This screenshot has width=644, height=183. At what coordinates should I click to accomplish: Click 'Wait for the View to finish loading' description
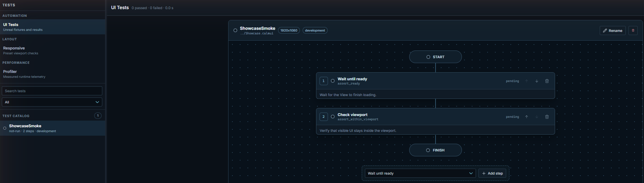[348, 95]
